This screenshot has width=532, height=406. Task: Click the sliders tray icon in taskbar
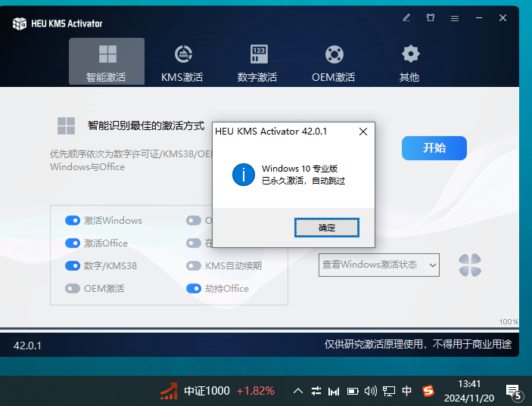(x=316, y=391)
